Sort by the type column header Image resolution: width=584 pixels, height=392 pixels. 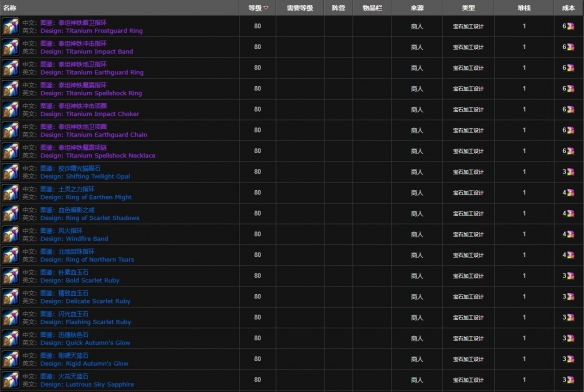coord(468,8)
